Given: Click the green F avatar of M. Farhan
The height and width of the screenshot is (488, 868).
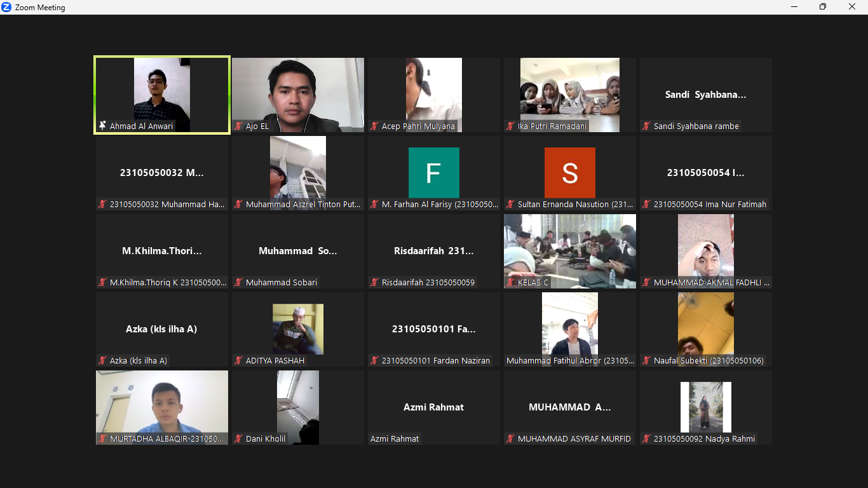Looking at the screenshot, I should [434, 173].
